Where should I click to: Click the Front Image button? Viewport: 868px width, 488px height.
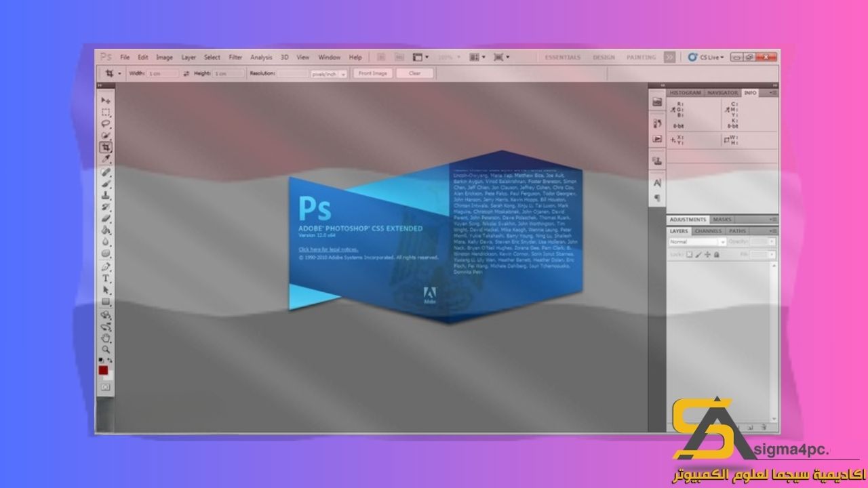click(x=372, y=73)
